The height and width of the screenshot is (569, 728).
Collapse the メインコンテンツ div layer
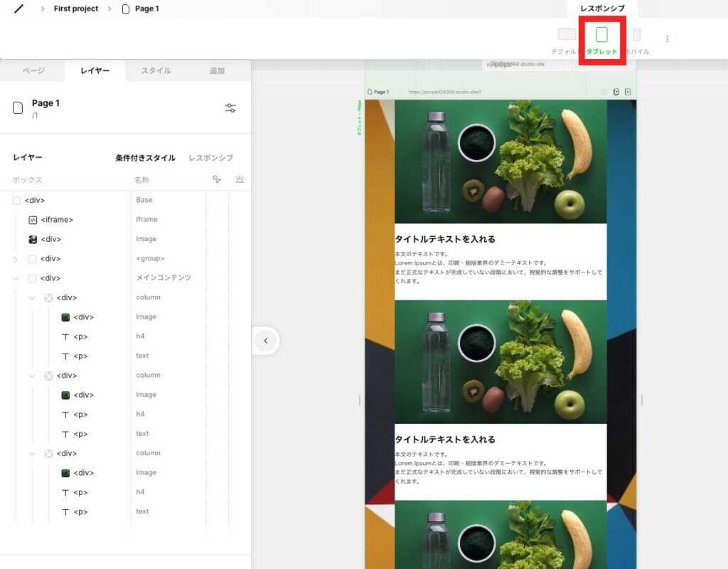16,279
